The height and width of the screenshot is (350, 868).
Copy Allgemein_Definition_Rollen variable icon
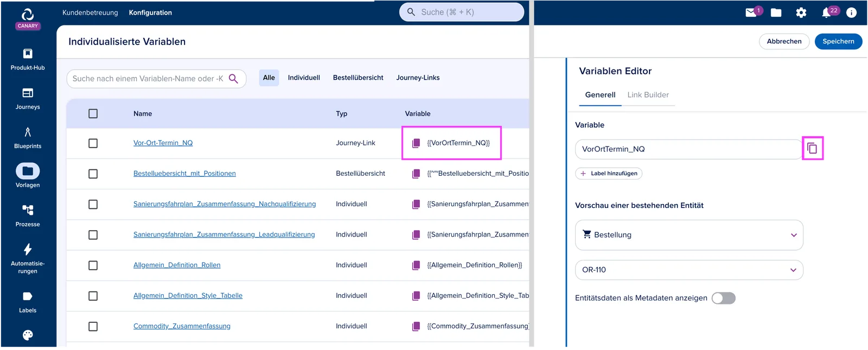click(416, 265)
